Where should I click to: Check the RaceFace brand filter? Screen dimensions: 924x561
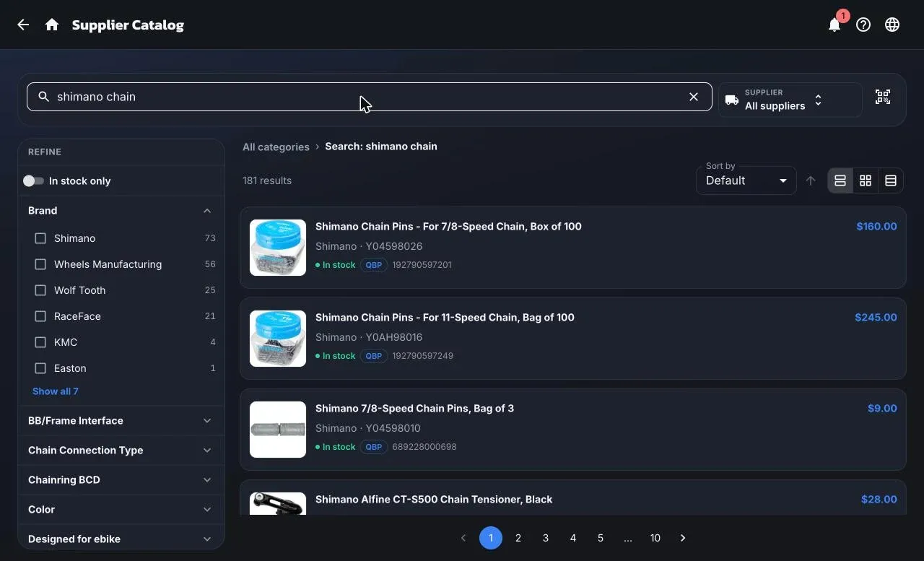pos(40,316)
